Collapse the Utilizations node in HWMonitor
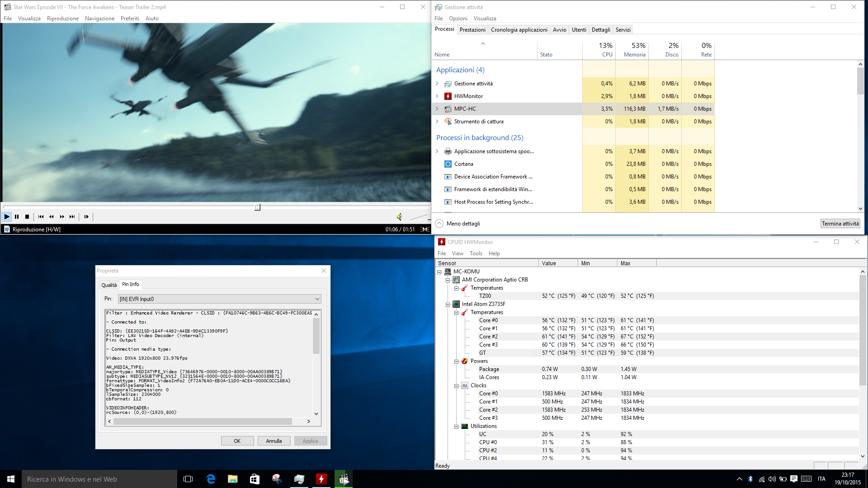 coord(456,427)
